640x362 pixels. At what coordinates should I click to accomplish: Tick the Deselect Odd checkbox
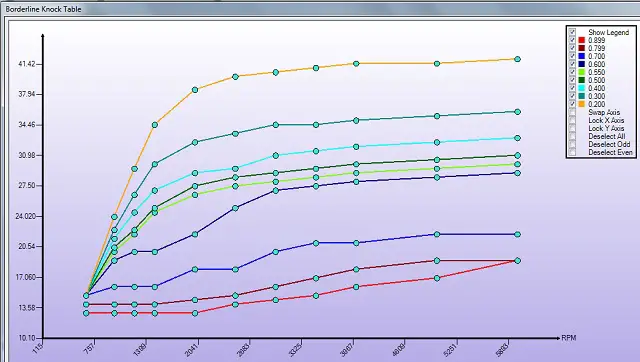coord(572,144)
